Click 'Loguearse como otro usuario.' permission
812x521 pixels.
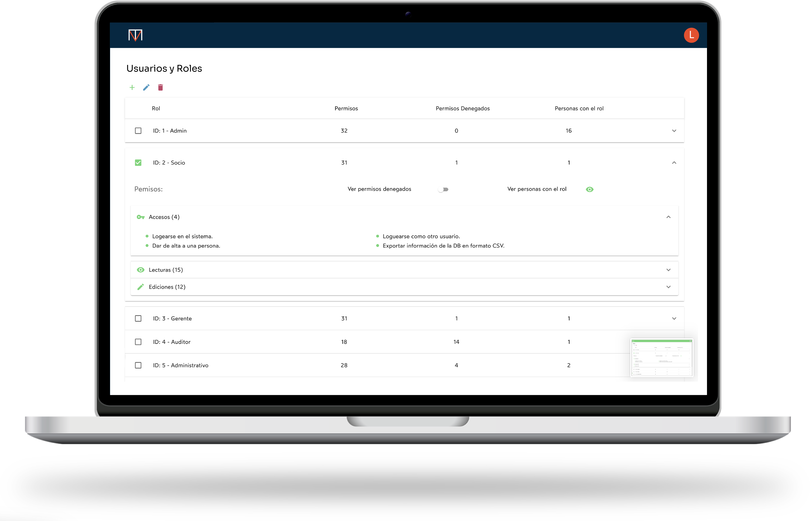(421, 236)
